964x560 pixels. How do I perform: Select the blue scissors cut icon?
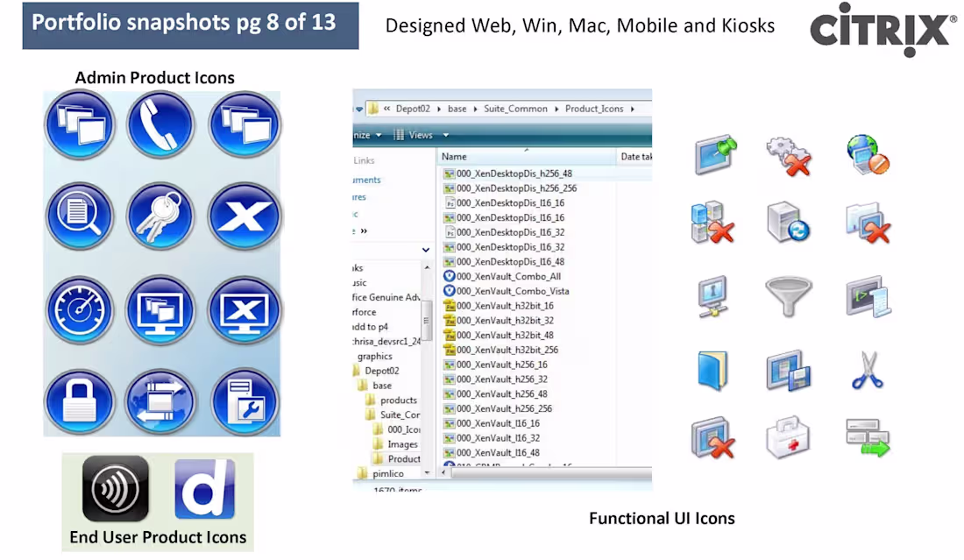click(868, 370)
